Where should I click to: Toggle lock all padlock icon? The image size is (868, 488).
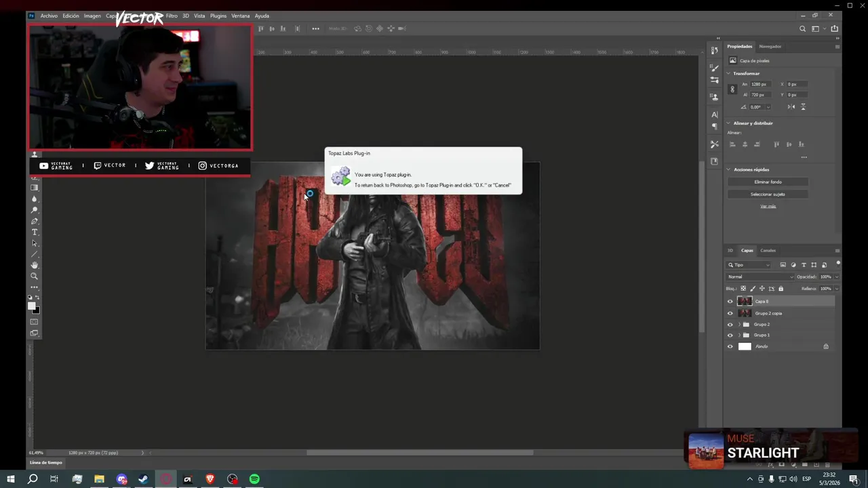click(781, 289)
